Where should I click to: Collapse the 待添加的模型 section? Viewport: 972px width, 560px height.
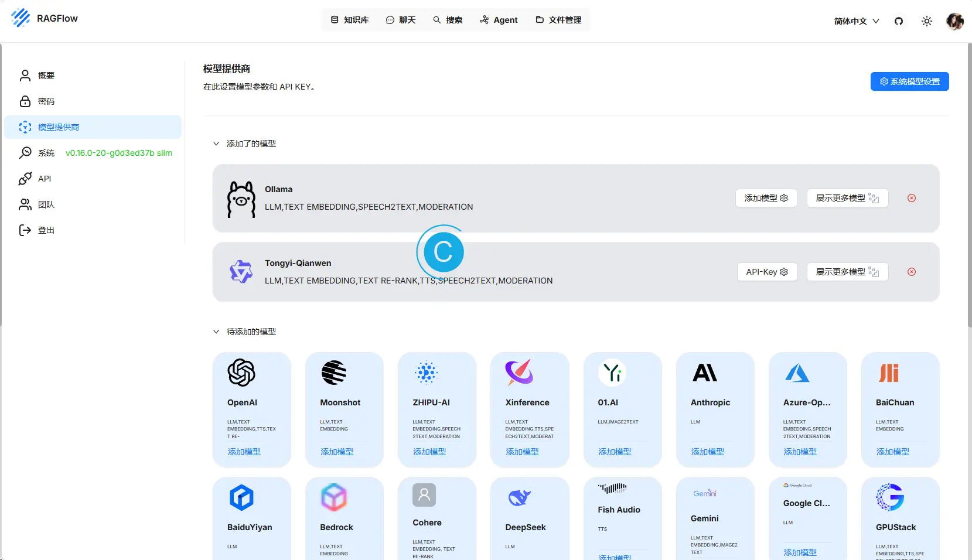[x=216, y=332]
